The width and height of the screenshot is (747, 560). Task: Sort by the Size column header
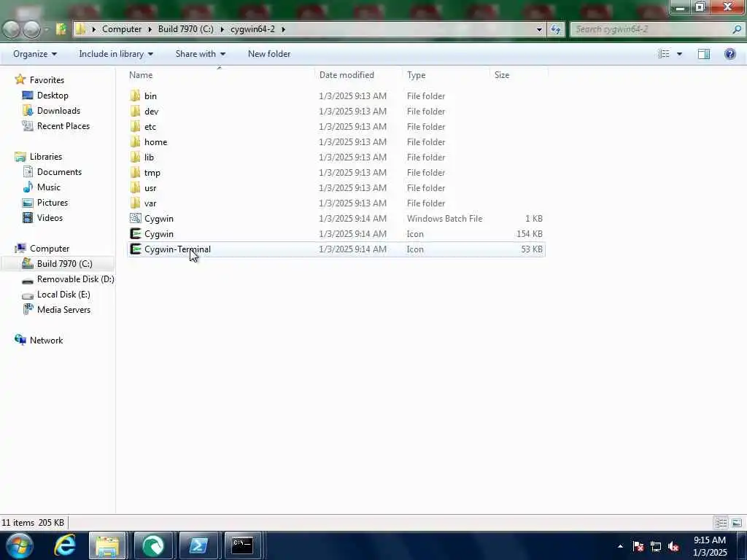pos(519,75)
